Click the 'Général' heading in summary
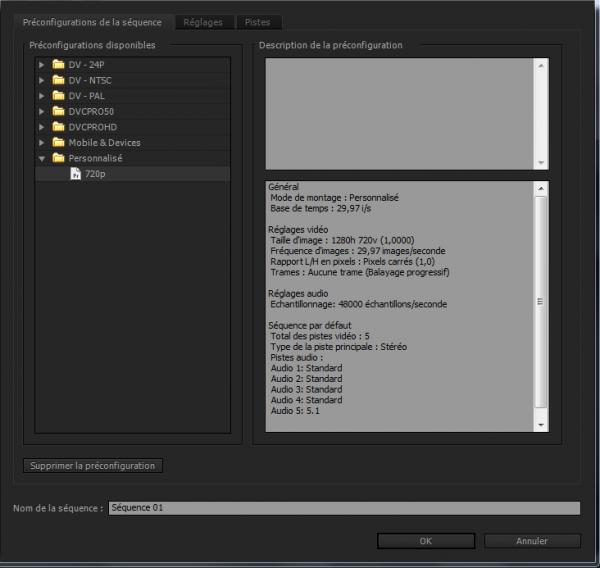 (x=284, y=187)
